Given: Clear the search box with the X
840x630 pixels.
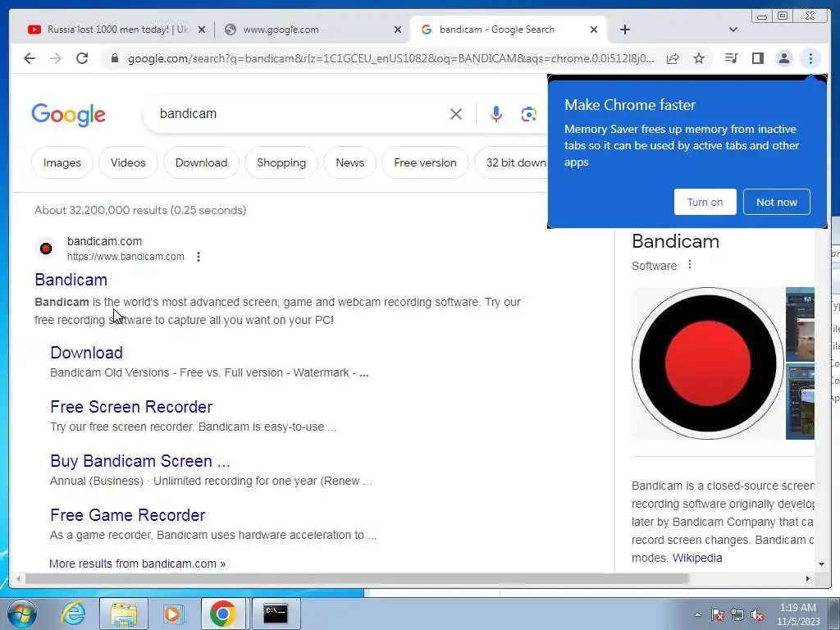Looking at the screenshot, I should pyautogui.click(x=456, y=113).
